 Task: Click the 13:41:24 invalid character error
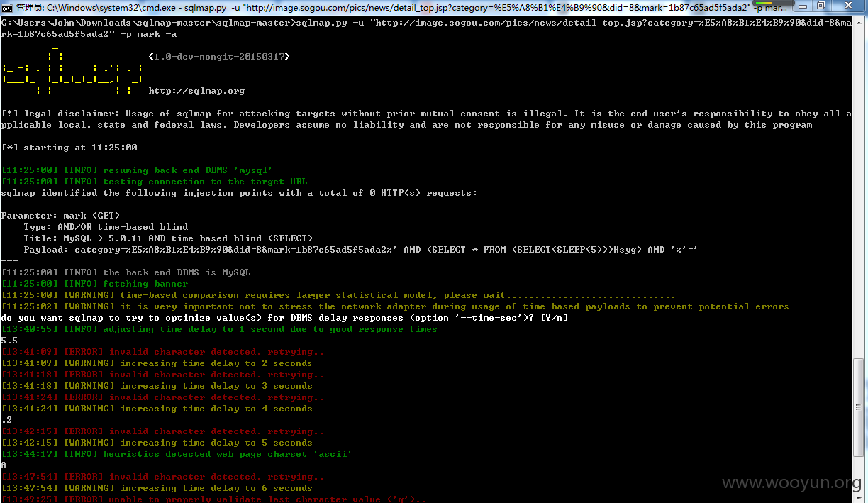[162, 397]
